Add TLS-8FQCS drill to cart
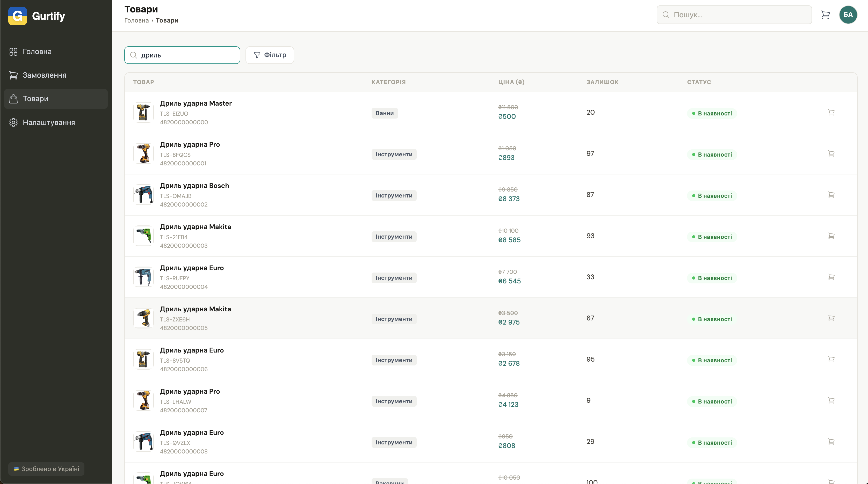Image resolution: width=868 pixels, height=484 pixels. [x=831, y=153]
